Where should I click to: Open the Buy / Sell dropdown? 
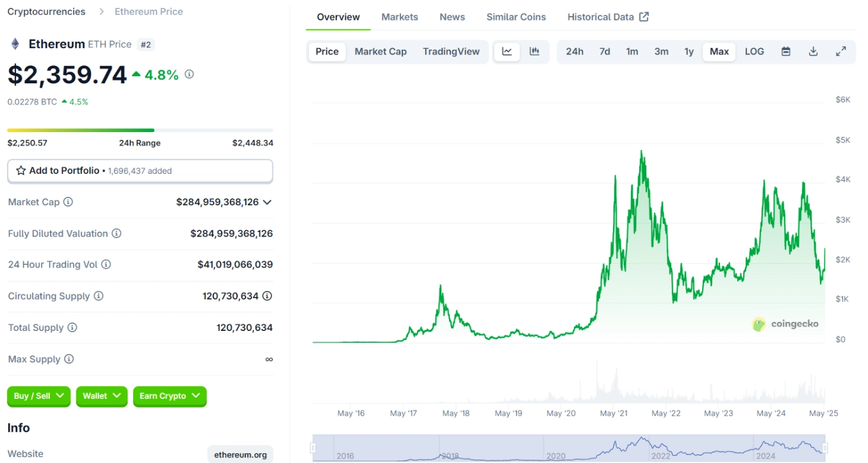pos(39,396)
